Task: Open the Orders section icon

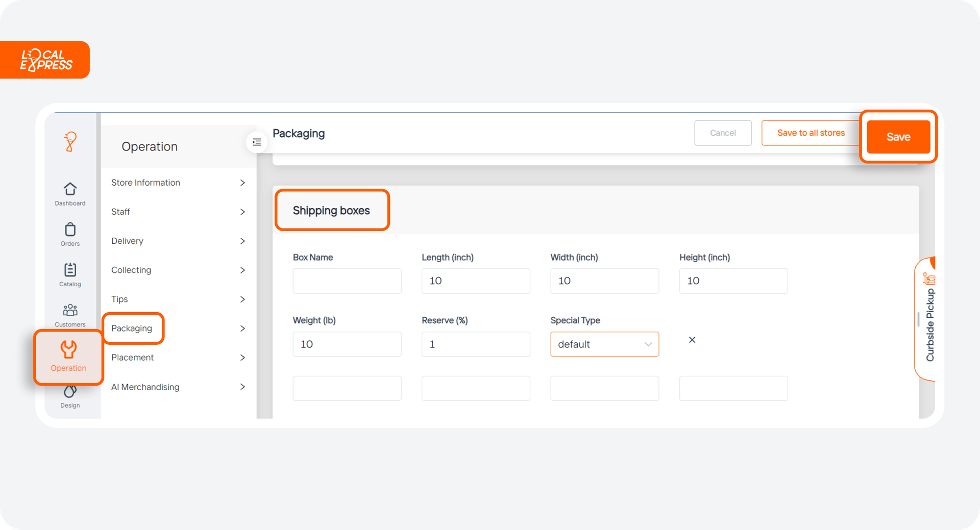Action: pos(70,231)
